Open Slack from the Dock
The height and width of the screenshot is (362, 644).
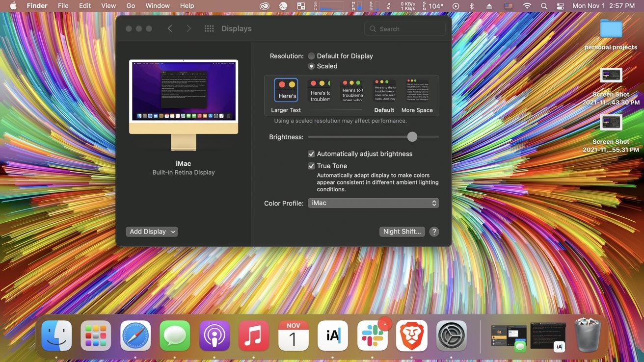tap(372, 336)
